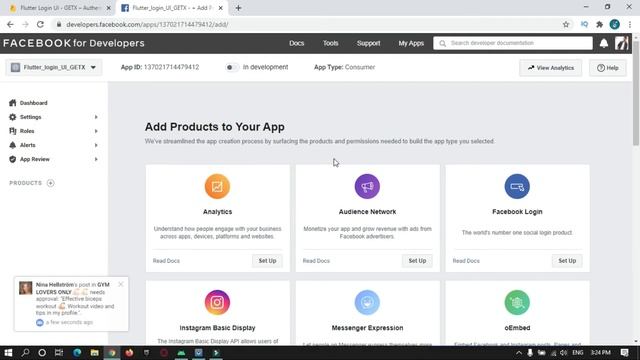This screenshot has height=360, width=640.
Task: Open the Support menu
Action: click(x=369, y=43)
